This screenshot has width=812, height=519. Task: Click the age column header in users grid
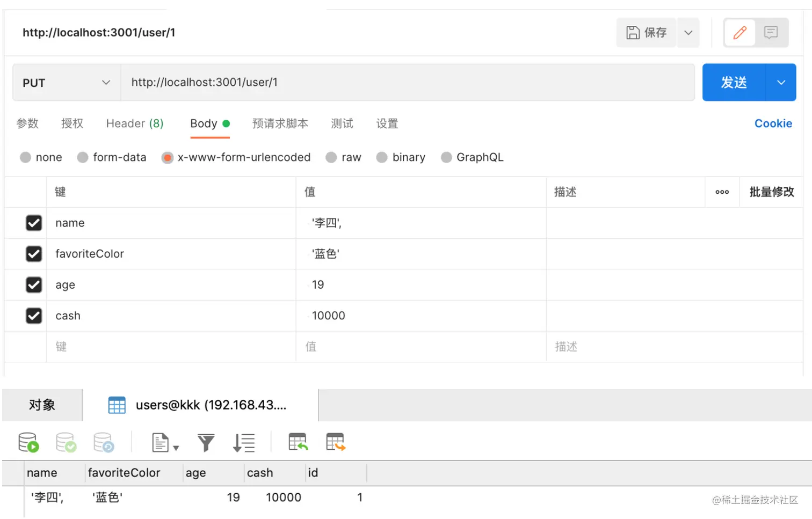[x=214, y=473]
